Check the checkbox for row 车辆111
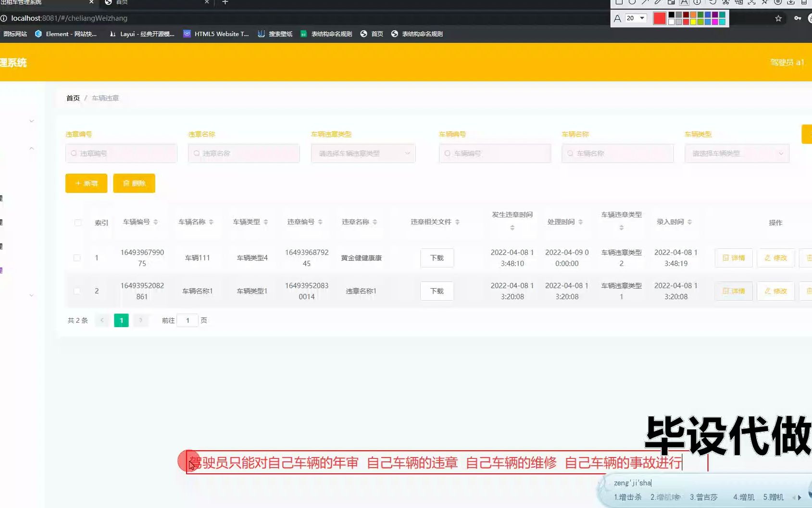This screenshot has width=812, height=508. [x=77, y=258]
